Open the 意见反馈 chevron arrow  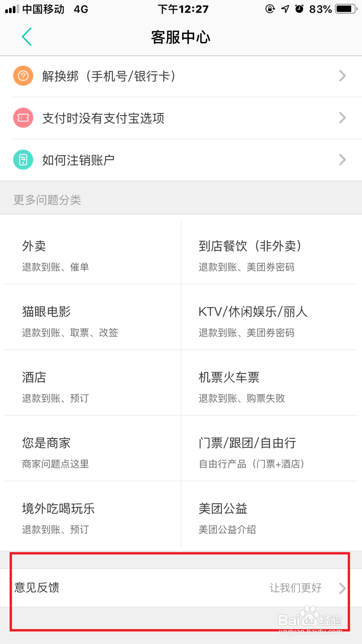click(342, 588)
